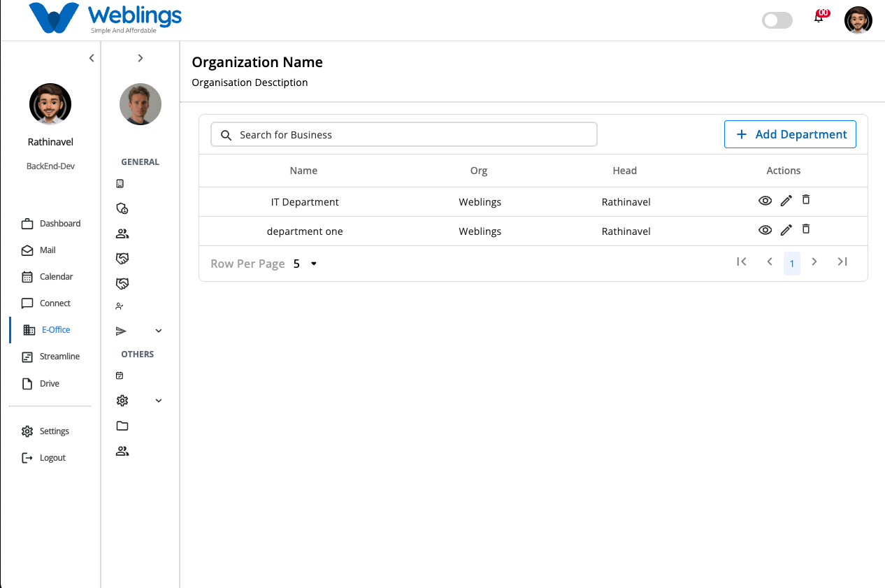Screen dimensions: 885x588
Task: Open the user-check icon in the sub-sidebar
Action: (120, 306)
